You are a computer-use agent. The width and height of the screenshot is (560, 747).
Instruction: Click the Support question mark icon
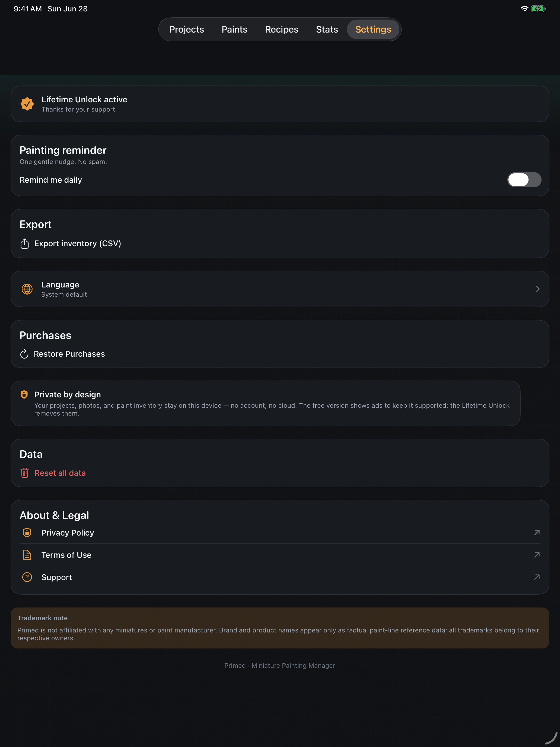[27, 577]
